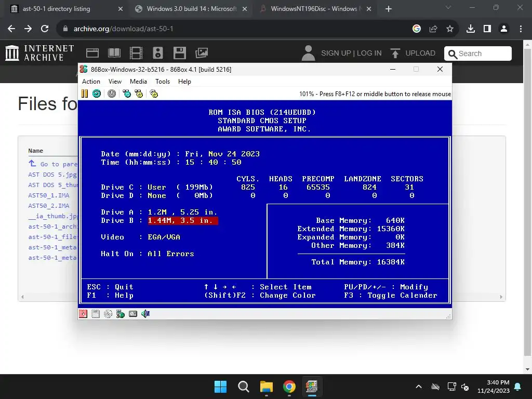Image resolution: width=532 pixels, height=399 pixels.
Task: Click the red 5.25 floppy status icon
Action: [83, 314]
